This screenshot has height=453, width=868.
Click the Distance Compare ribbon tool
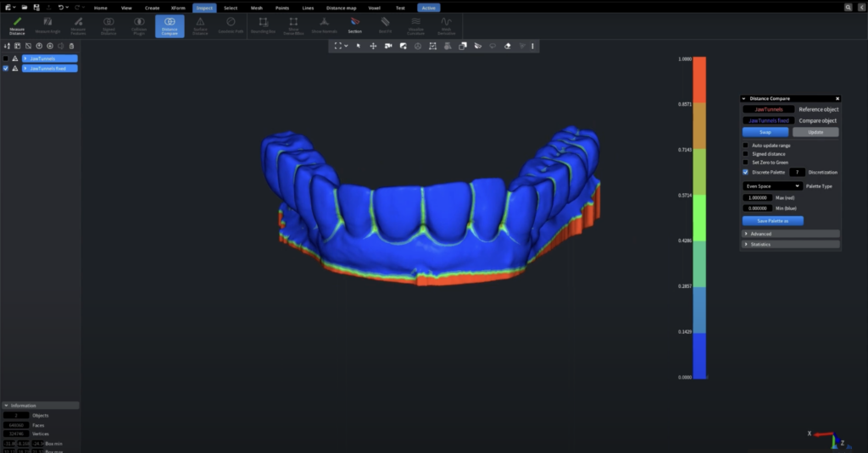(x=170, y=25)
